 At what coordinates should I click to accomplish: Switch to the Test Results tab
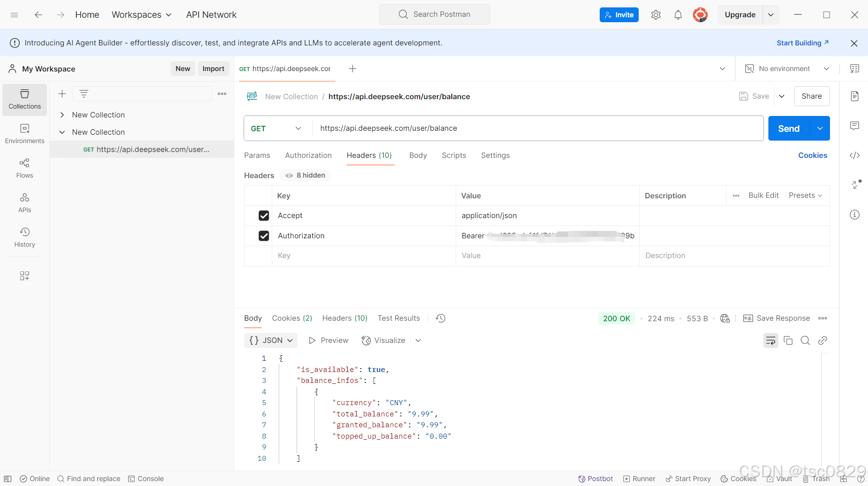tap(398, 318)
